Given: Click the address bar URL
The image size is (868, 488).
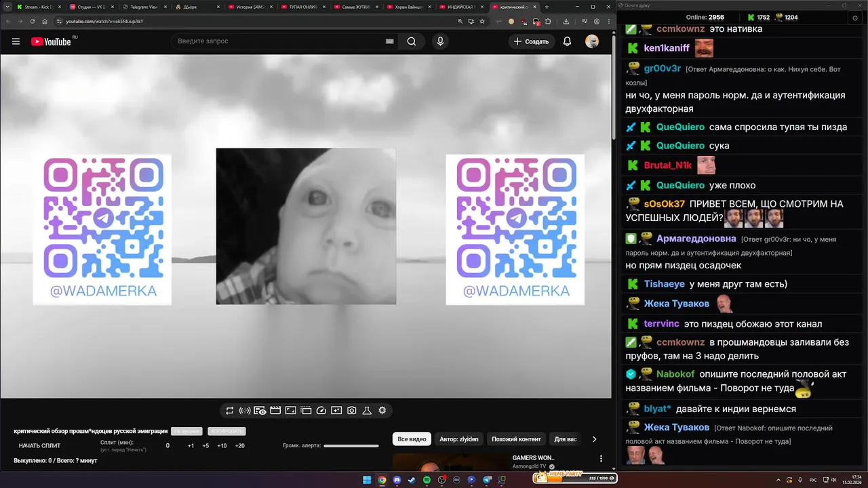Looking at the screenshot, I should [104, 21].
